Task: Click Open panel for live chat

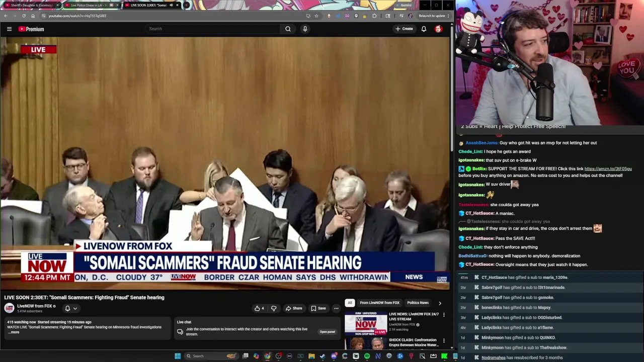Action: pos(327,332)
